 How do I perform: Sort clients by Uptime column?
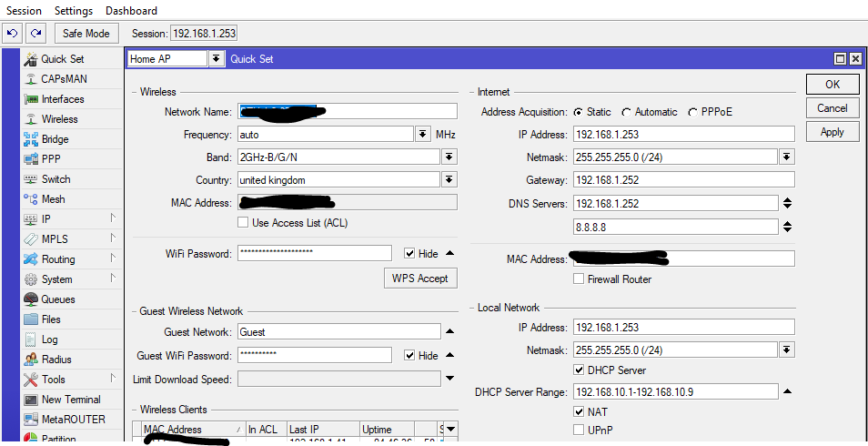387,430
